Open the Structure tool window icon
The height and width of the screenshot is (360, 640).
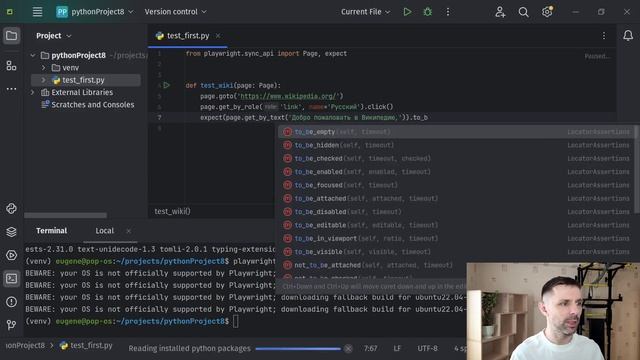click(x=11, y=65)
